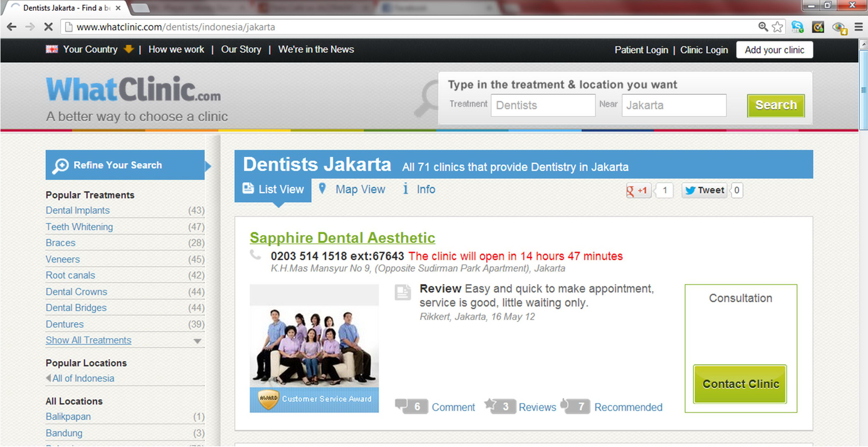Click the recommended count 7 badge
Image resolution: width=868 pixels, height=447 pixels.
[x=575, y=406]
